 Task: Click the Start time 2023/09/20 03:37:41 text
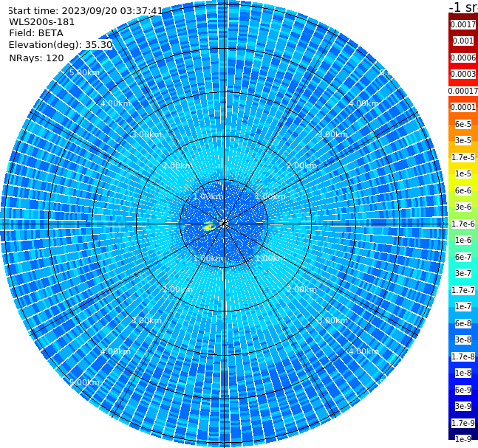[85, 11]
